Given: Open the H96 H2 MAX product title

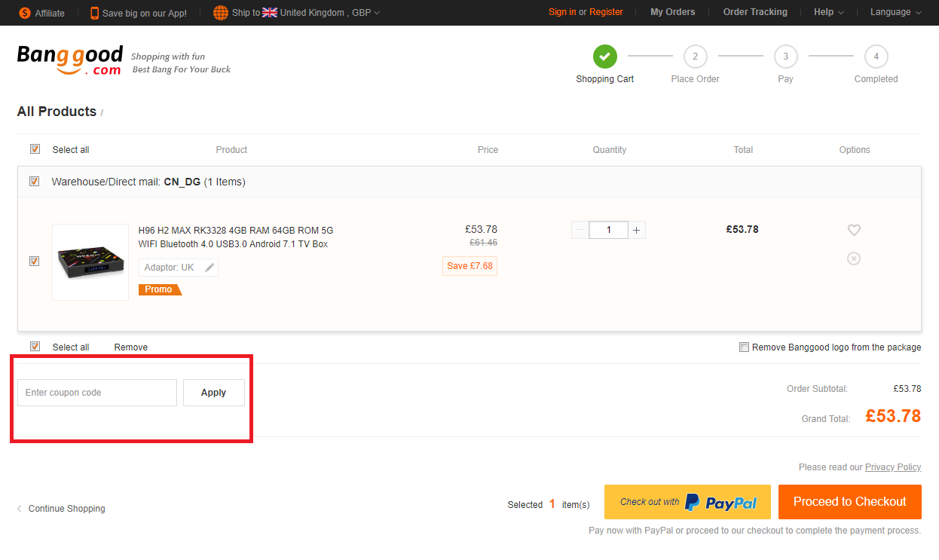Looking at the screenshot, I should (x=236, y=237).
